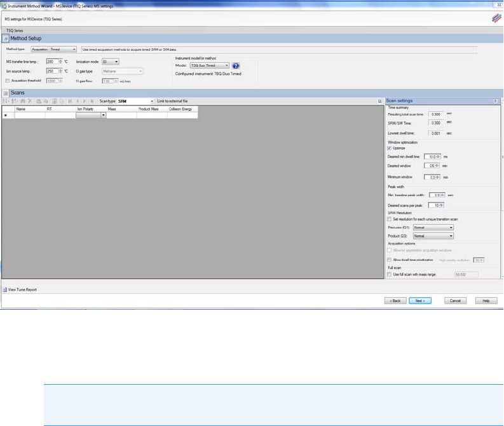Click the delete X icon in Scans toolbar
The height and width of the screenshot is (426, 504).
point(30,101)
